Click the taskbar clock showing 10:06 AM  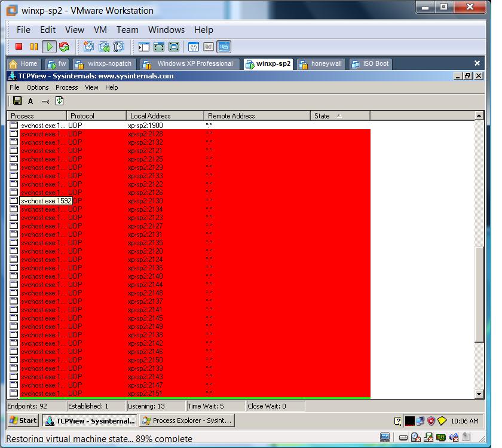click(x=464, y=421)
